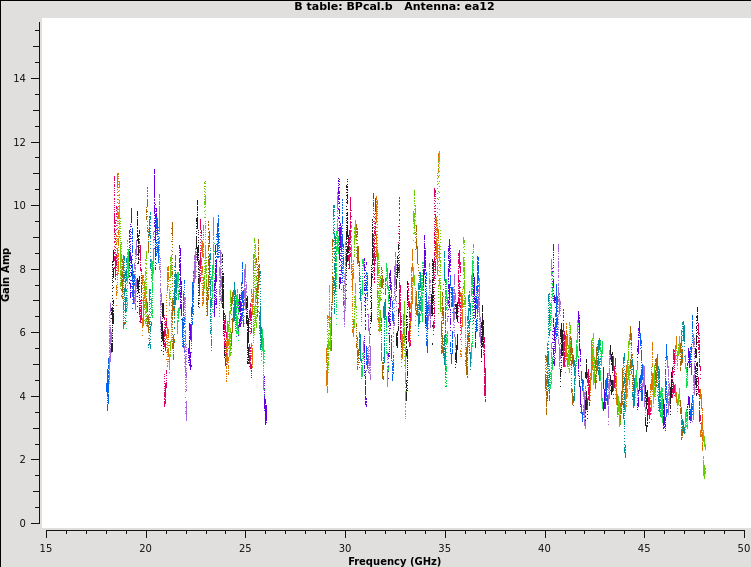Select the 15 tick label on frequency axis
Viewport: 751px width, 567px height.
coord(46,548)
